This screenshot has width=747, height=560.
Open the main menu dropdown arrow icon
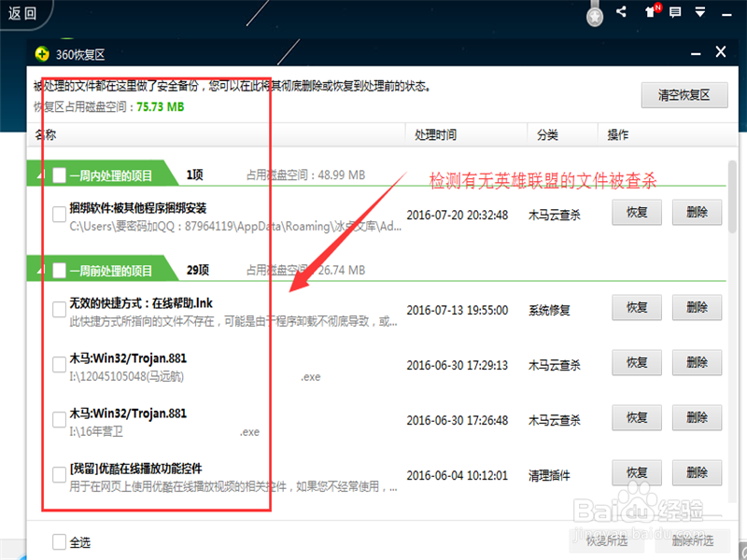[x=699, y=12]
